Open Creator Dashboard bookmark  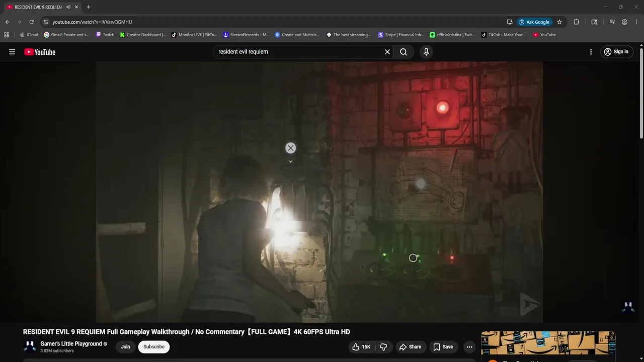(143, 35)
